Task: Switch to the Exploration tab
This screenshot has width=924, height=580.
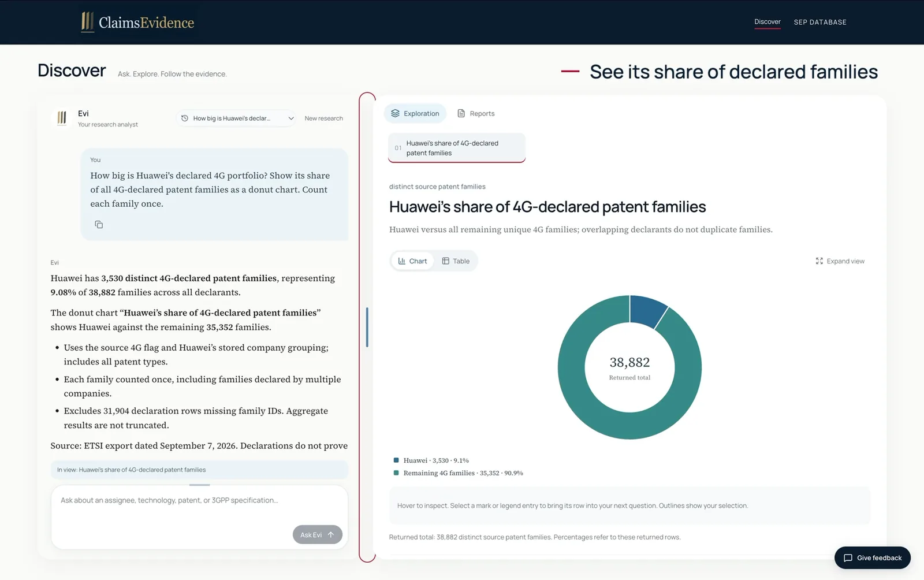Action: 415,113
